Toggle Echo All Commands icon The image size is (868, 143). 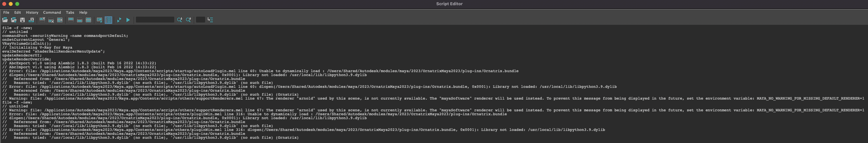pos(99,20)
